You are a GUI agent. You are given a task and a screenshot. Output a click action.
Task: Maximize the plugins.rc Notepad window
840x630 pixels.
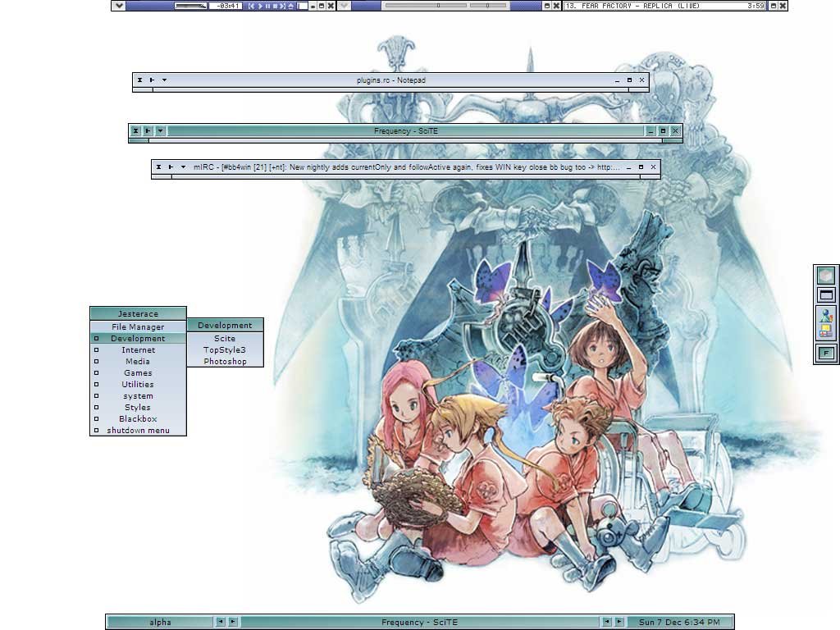pos(629,80)
